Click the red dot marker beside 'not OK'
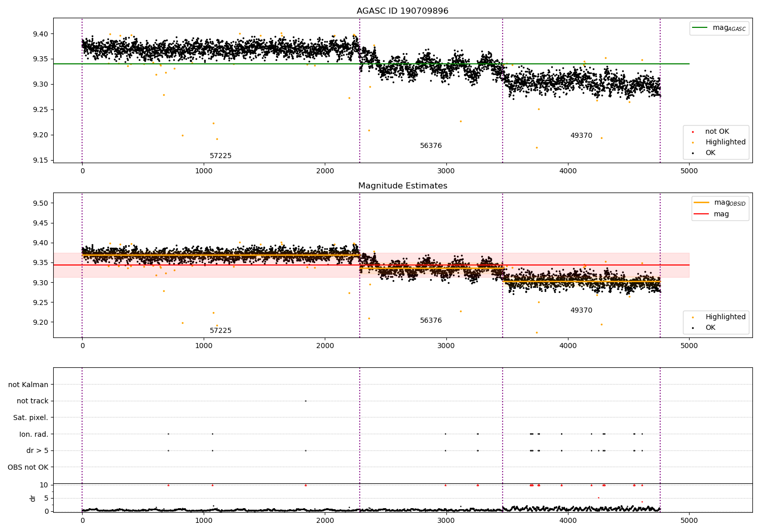 pyautogui.click(x=693, y=132)
